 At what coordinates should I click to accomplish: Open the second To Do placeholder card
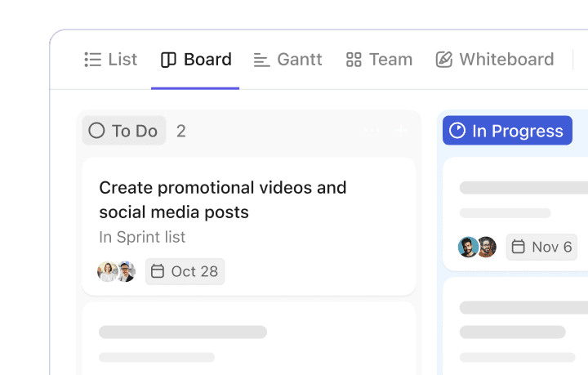click(x=248, y=339)
